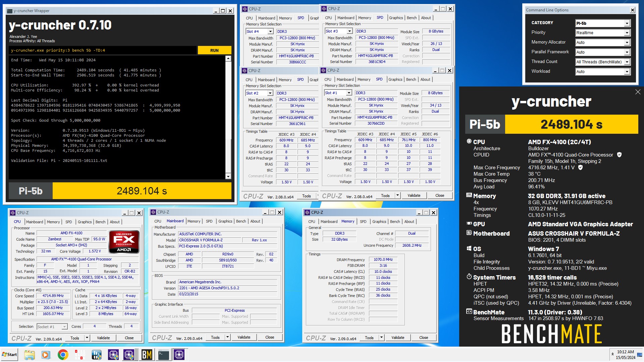Click Validate in CPU-Z Slot #1 window
The height and width of the screenshot is (362, 644).
click(414, 195)
